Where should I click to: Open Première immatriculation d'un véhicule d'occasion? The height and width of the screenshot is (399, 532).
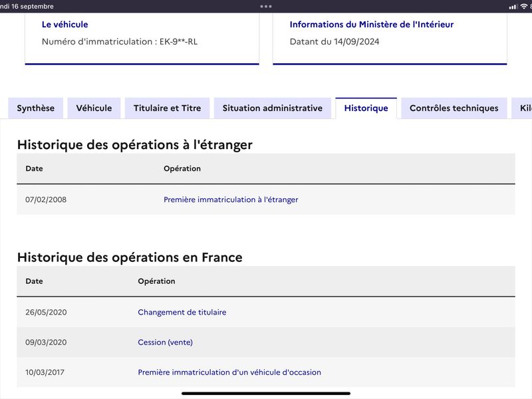click(x=229, y=372)
